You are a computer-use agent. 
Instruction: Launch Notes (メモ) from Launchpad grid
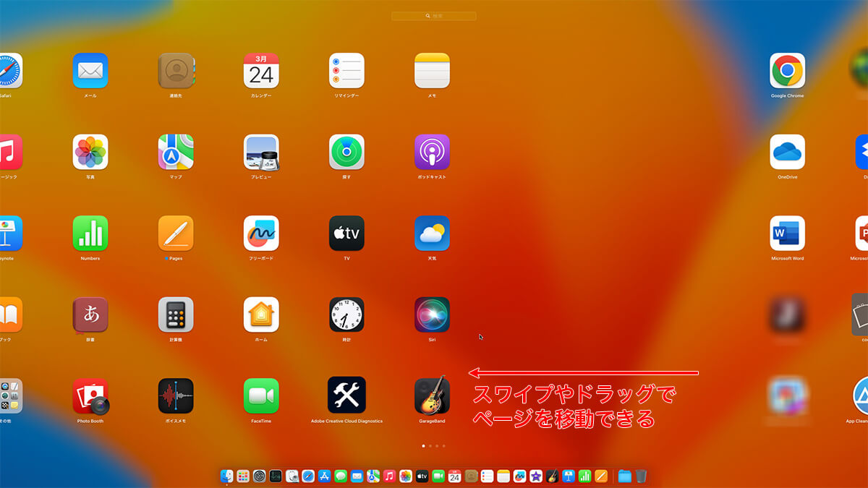432,71
